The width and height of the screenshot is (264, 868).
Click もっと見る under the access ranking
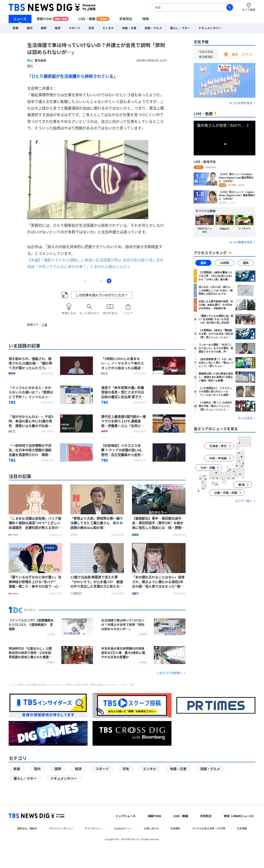pyautogui.click(x=247, y=418)
